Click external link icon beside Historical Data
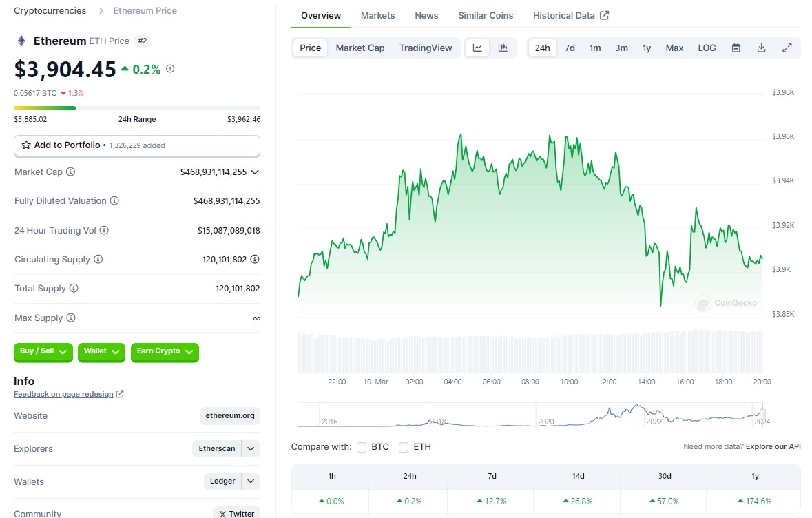The width and height of the screenshot is (812, 518). coord(604,16)
